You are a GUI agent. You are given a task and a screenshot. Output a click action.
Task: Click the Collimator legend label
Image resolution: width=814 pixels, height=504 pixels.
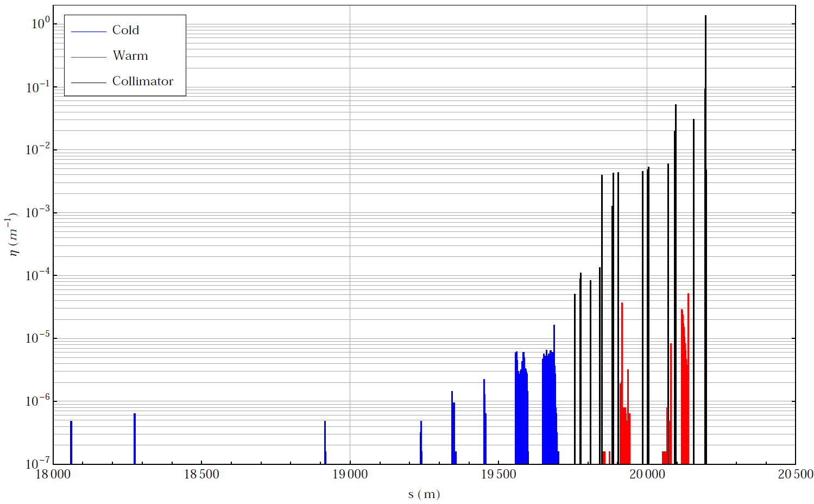pos(143,81)
